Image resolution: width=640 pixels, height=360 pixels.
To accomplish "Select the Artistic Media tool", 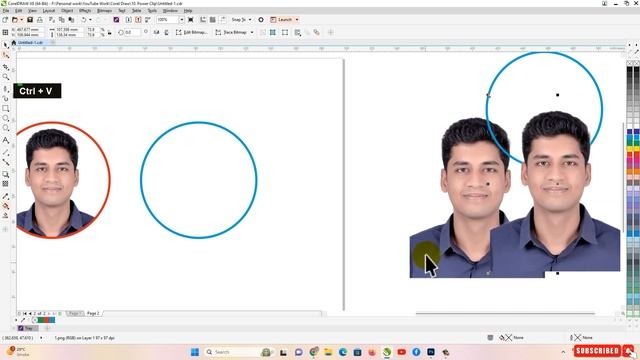I will click(x=6, y=98).
